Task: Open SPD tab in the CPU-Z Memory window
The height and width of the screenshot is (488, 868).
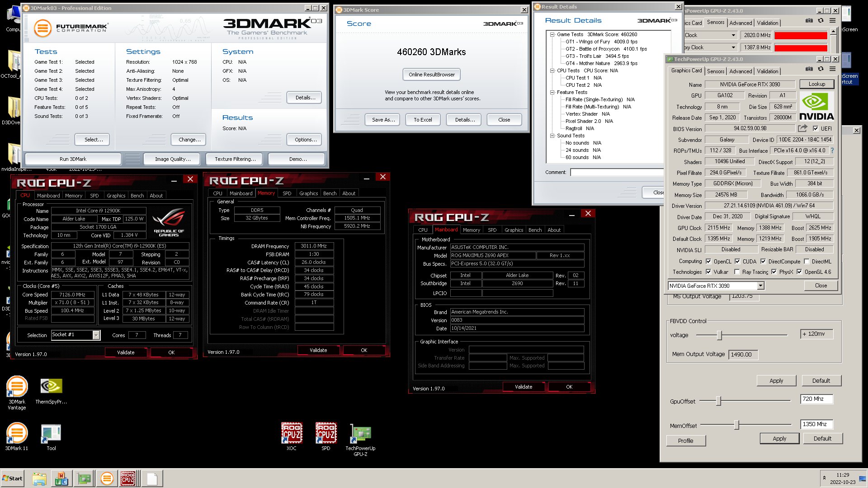Action: (287, 193)
